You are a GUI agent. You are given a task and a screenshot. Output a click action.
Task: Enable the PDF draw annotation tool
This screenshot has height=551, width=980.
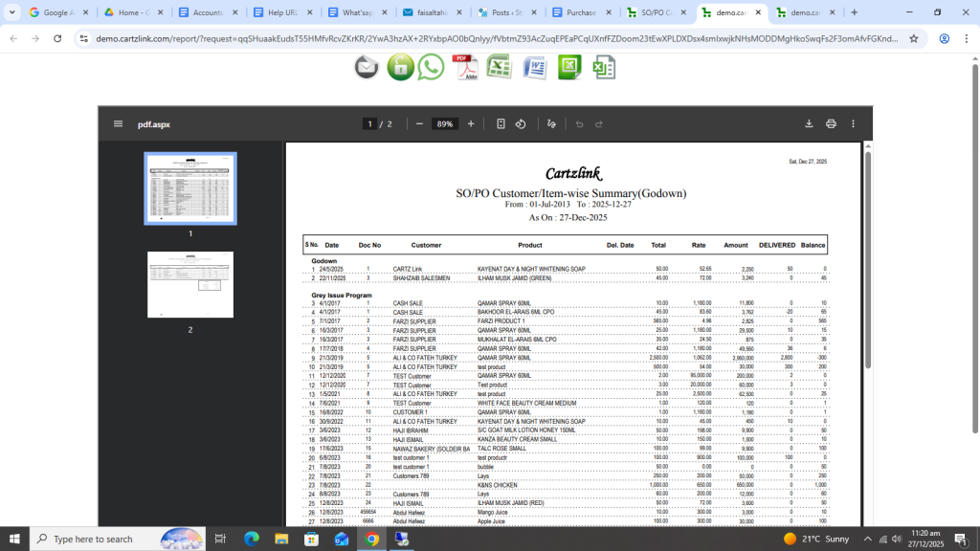click(x=551, y=124)
